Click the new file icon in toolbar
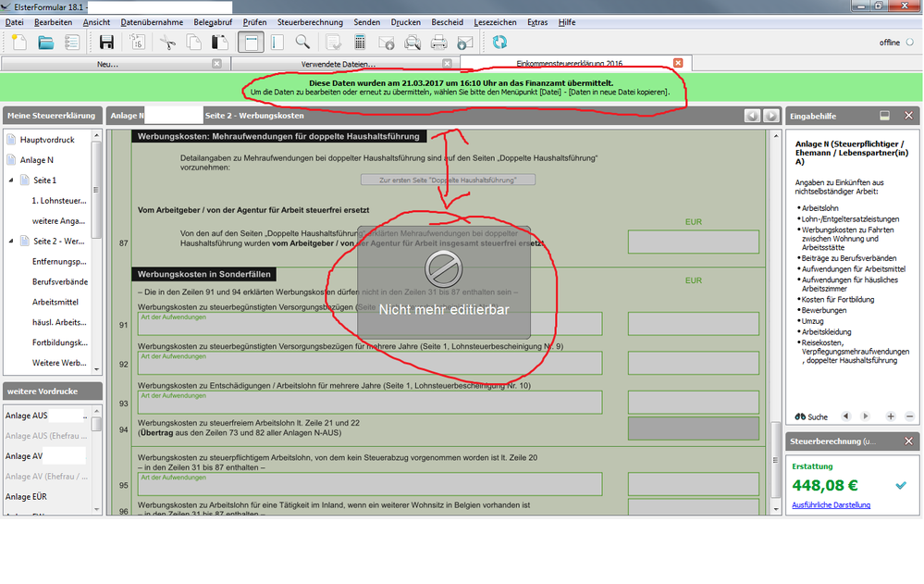This screenshot has height=584, width=924. tap(18, 42)
